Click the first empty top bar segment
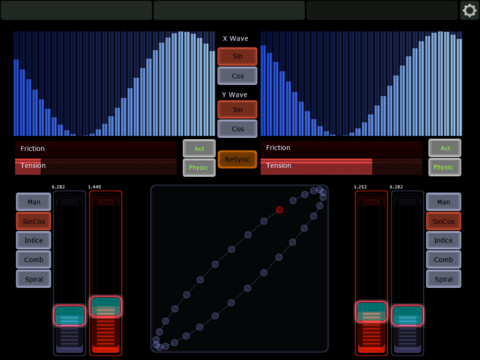The image size is (480, 360). click(76, 10)
